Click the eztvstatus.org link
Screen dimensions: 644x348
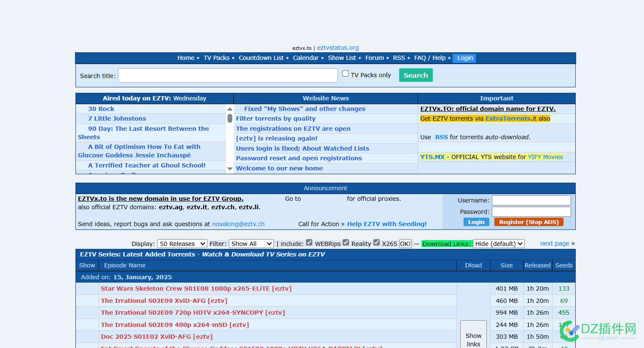(338, 48)
